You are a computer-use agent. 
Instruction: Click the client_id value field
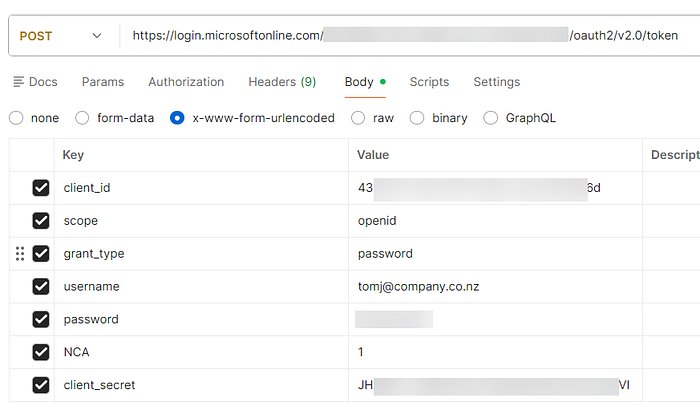coord(496,188)
